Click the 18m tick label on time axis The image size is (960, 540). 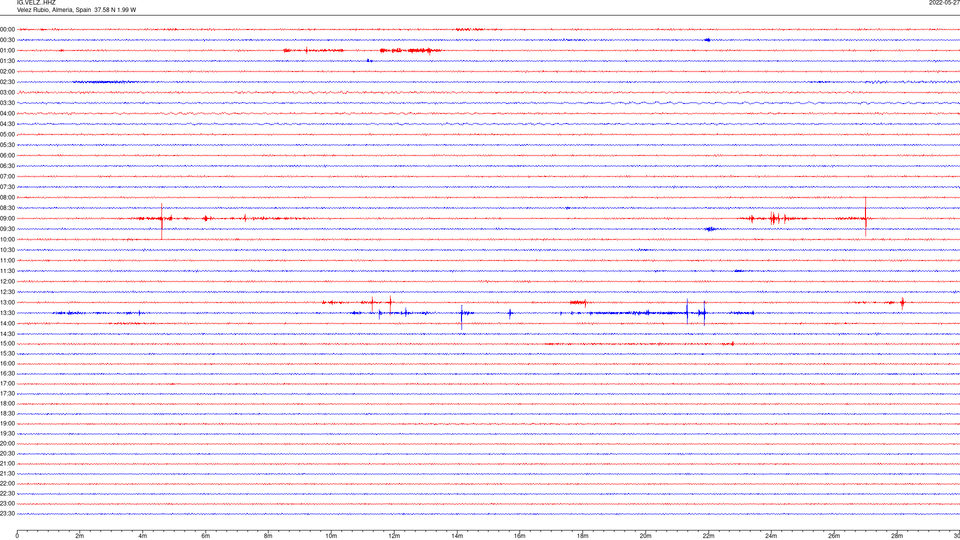point(582,536)
